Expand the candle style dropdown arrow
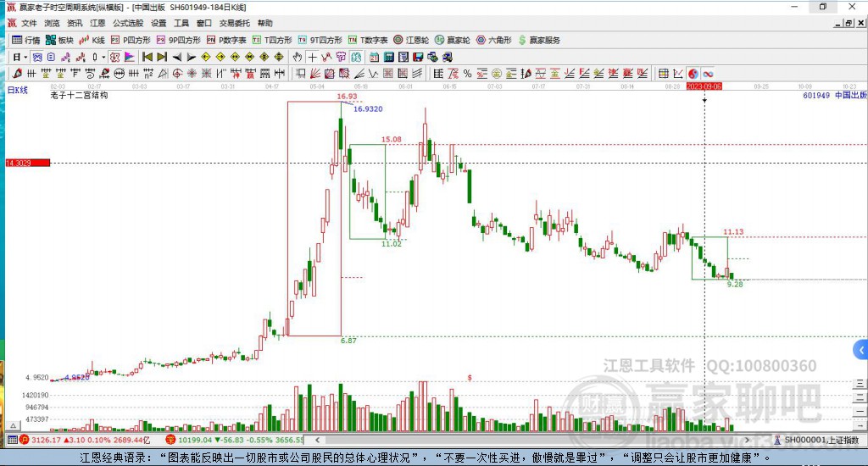This screenshot has height=466, width=868. click(103, 57)
